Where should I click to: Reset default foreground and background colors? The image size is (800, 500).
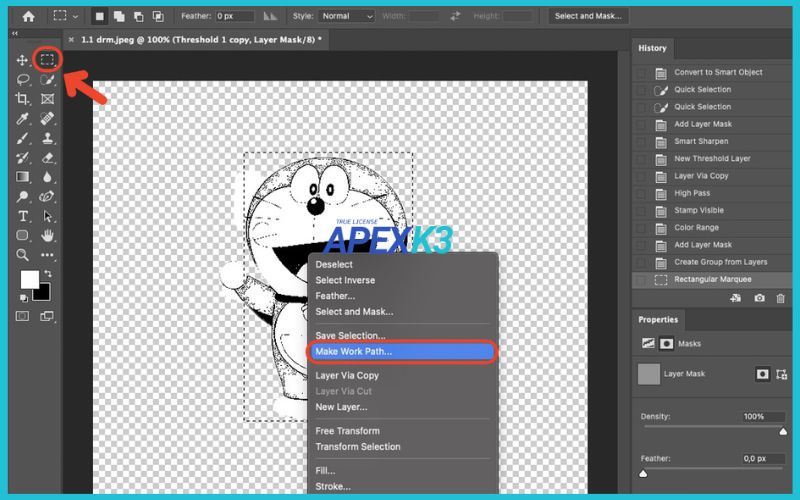pyautogui.click(x=23, y=298)
